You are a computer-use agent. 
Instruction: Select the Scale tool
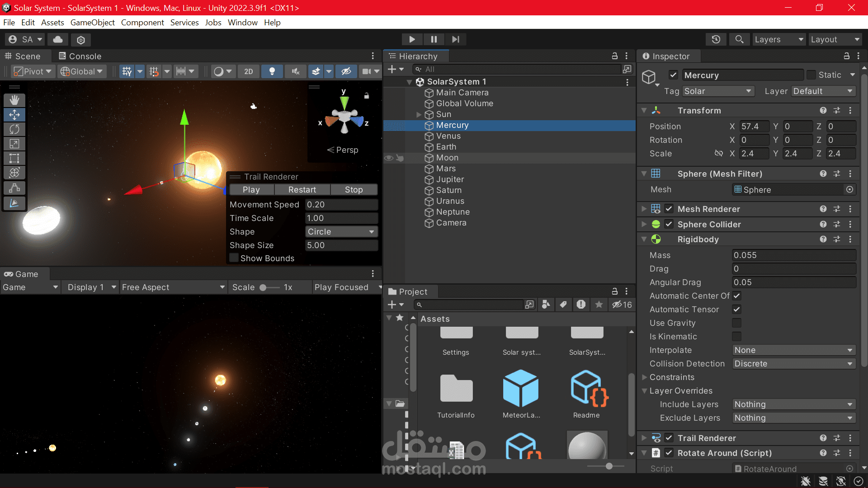tap(14, 144)
